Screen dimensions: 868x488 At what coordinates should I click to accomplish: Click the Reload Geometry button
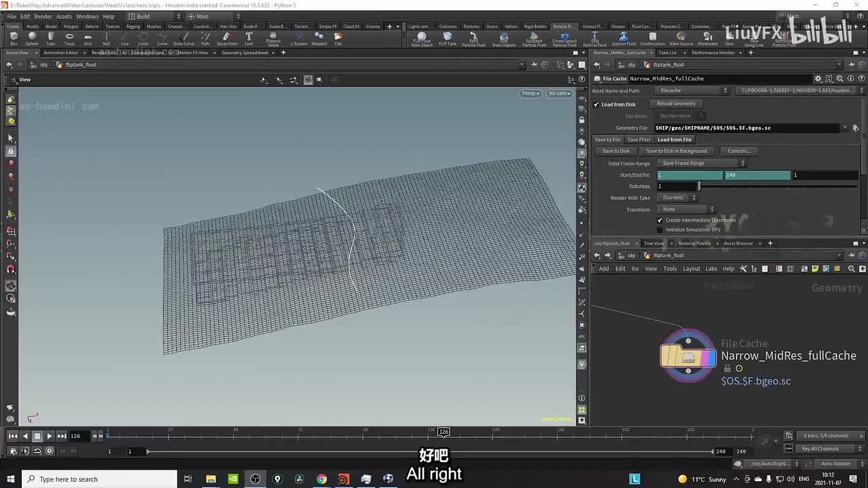676,104
